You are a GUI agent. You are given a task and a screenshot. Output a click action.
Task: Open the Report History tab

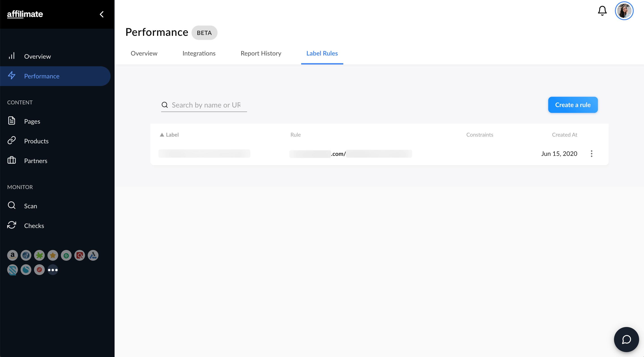tap(261, 53)
